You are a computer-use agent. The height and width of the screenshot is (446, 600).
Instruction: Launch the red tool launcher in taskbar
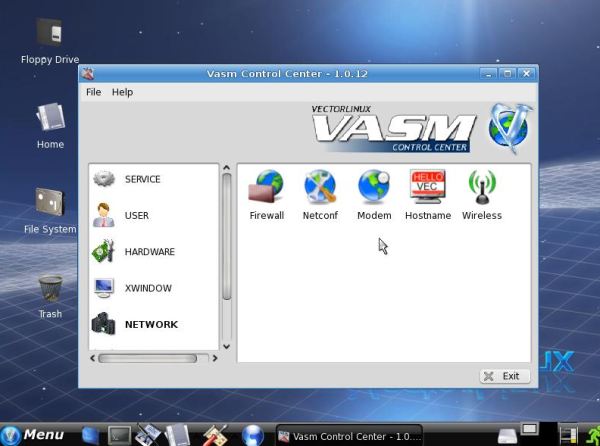pyautogui.click(x=215, y=436)
